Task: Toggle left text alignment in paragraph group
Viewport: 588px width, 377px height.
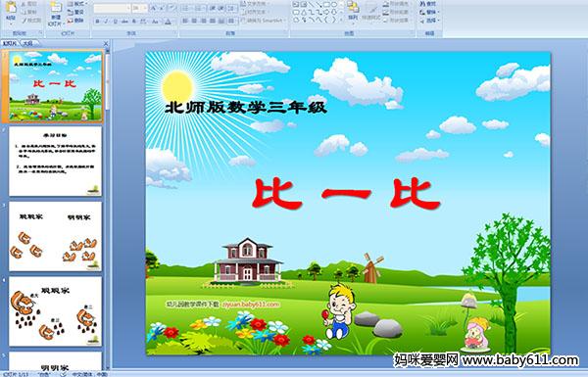Action: (x=185, y=21)
